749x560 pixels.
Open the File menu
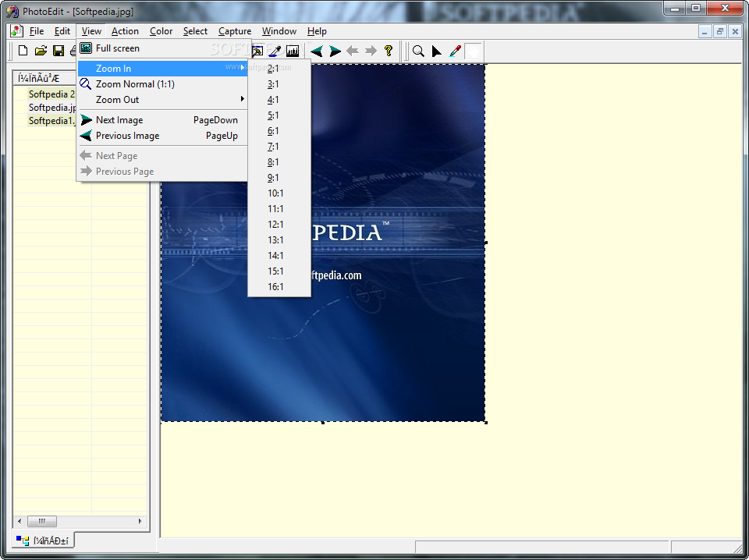37,31
